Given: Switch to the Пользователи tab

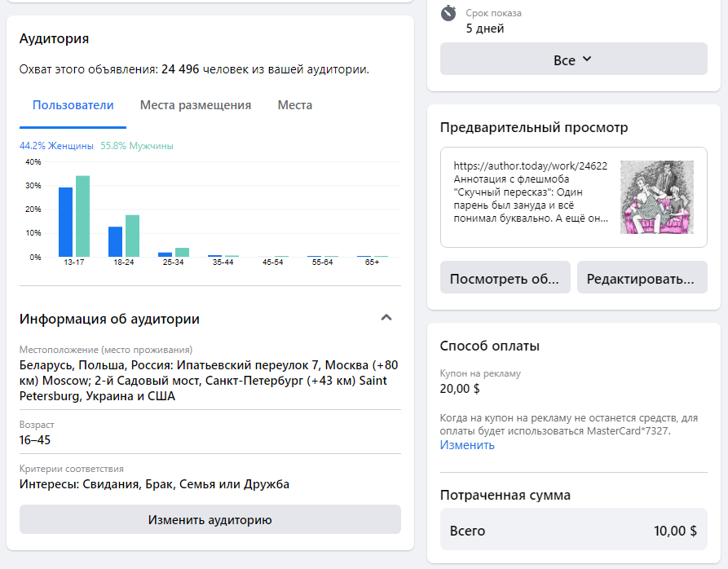Looking at the screenshot, I should click(73, 105).
